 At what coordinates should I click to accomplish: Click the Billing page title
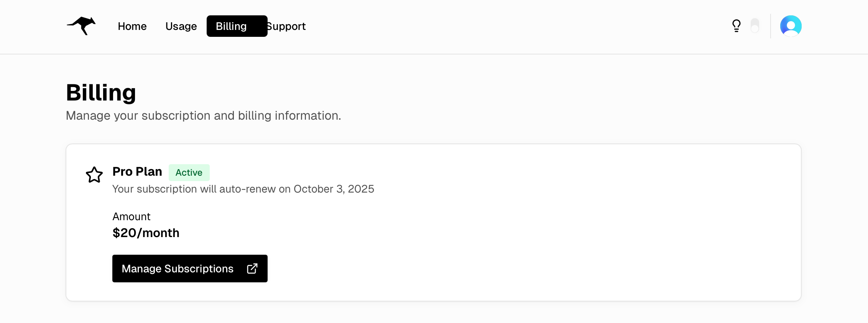[101, 92]
